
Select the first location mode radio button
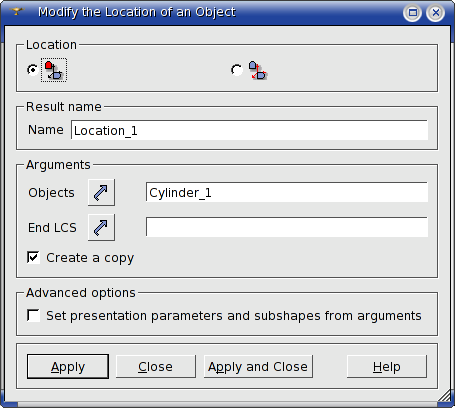pyautogui.click(x=32, y=70)
